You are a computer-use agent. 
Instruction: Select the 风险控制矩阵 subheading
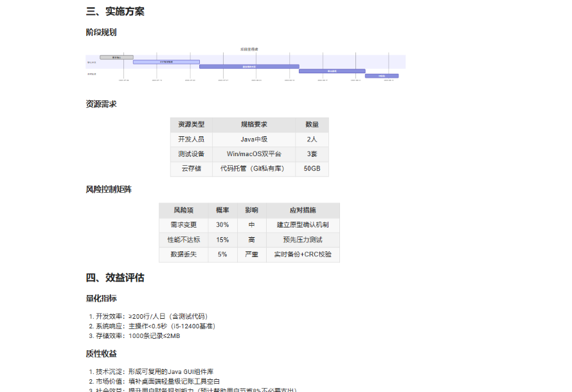[x=109, y=190]
